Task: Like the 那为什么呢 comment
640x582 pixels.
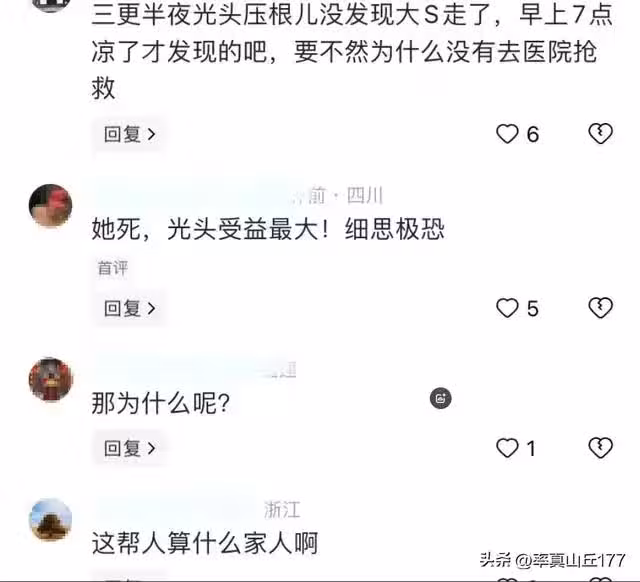Action: click(x=507, y=448)
